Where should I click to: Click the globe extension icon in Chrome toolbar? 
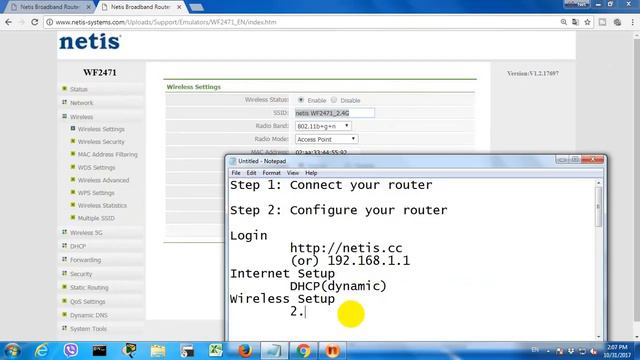618,22
